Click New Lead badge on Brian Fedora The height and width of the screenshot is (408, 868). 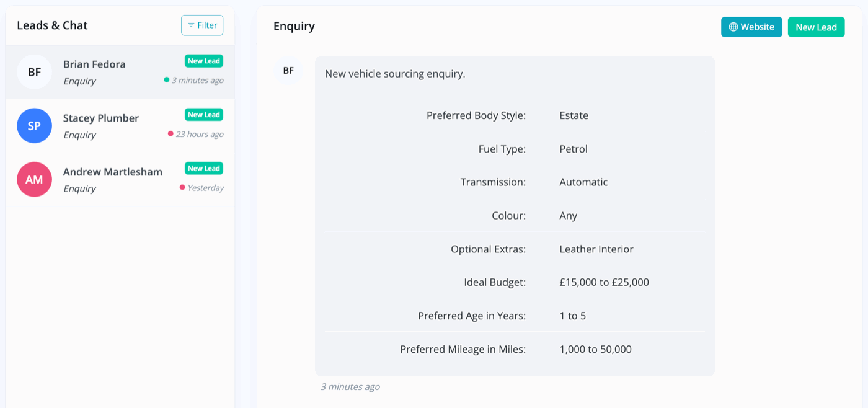204,61
